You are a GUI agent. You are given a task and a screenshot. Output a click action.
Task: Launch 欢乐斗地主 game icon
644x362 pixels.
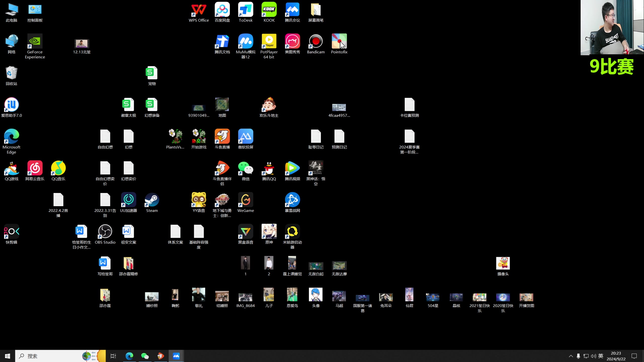pos(269,108)
